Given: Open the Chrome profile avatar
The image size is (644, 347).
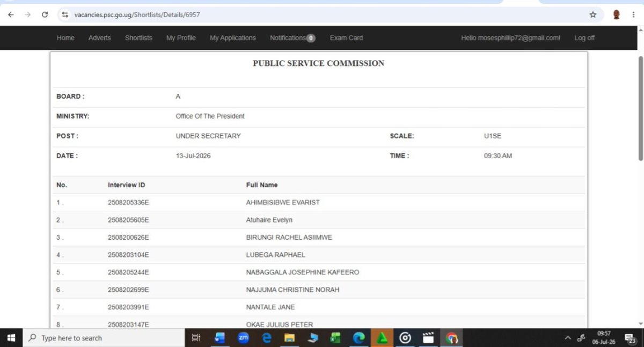Looking at the screenshot, I should 616,15.
